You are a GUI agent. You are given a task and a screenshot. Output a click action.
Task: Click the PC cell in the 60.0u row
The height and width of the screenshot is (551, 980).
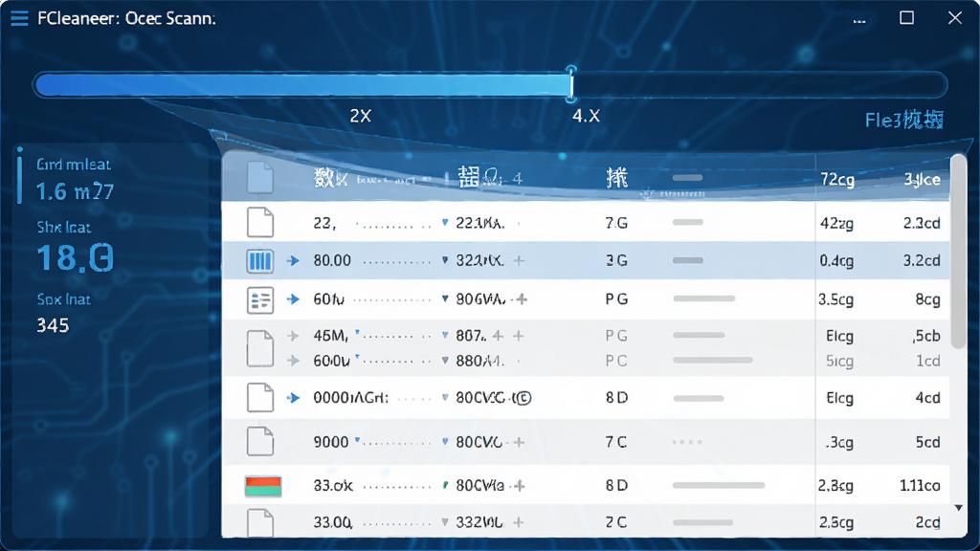pos(616,361)
